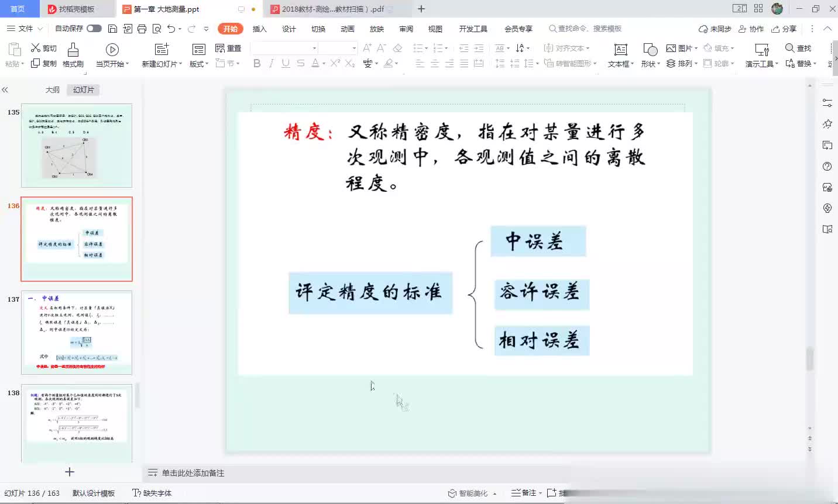This screenshot has width=838, height=504.
Task: Click the undo arrow icon
Action: coord(171,29)
